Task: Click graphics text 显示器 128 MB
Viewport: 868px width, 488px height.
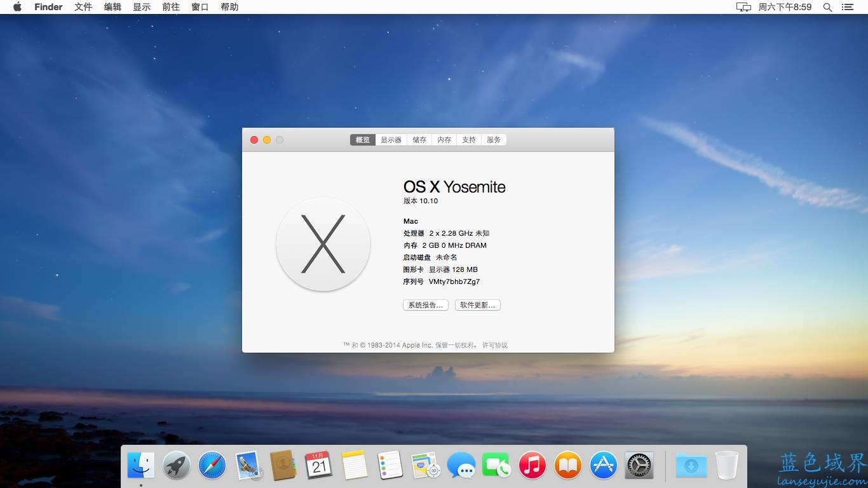Action: coord(453,269)
